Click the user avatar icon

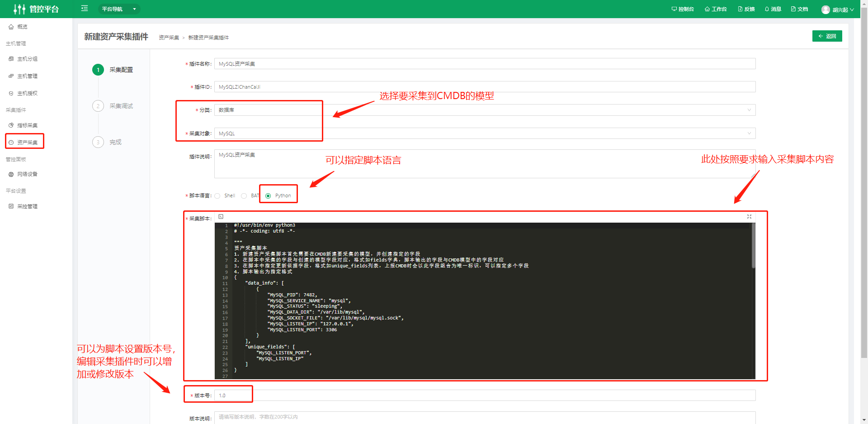click(826, 10)
